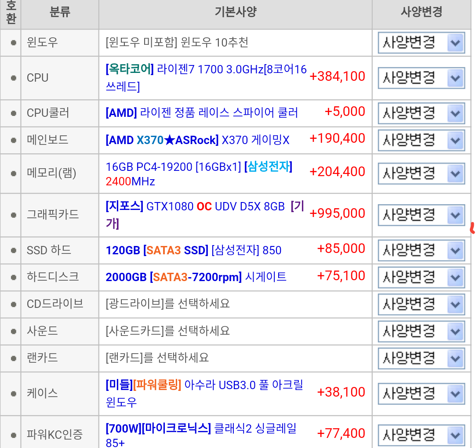
Task: Click the CPU price +384,100
Action: pyautogui.click(x=337, y=76)
